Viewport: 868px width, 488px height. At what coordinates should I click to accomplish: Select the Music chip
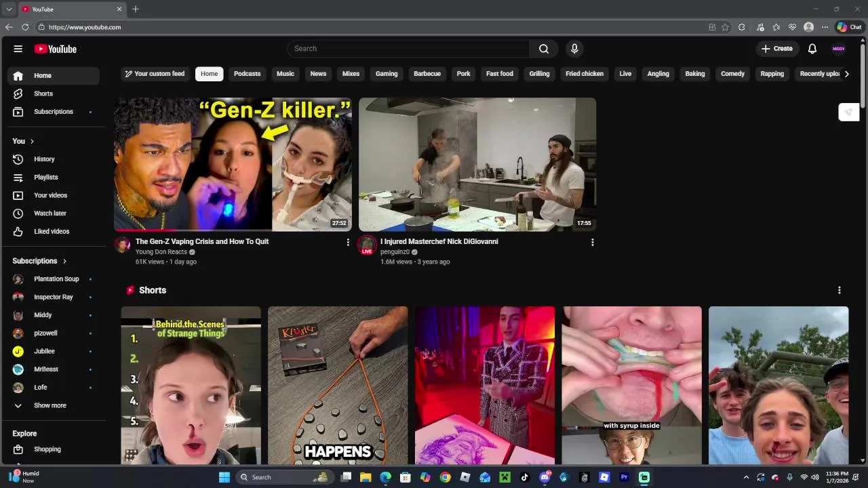[x=285, y=74]
